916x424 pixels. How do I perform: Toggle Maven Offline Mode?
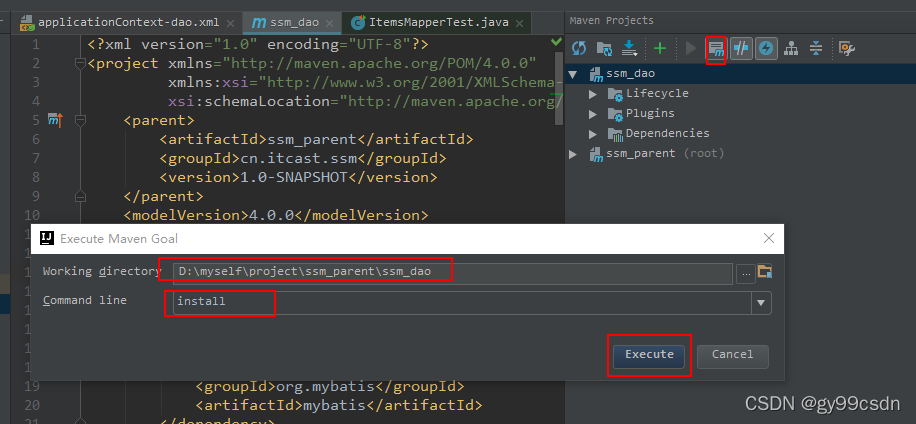click(741, 48)
